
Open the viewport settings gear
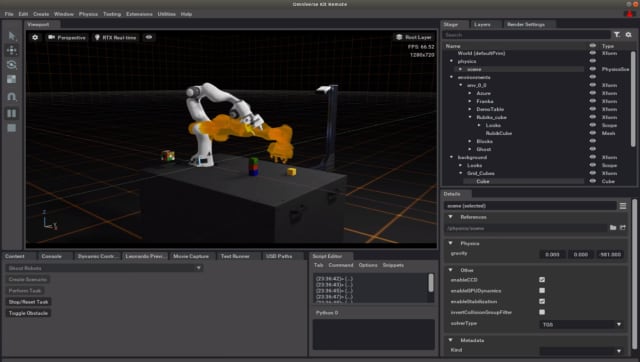(x=35, y=37)
